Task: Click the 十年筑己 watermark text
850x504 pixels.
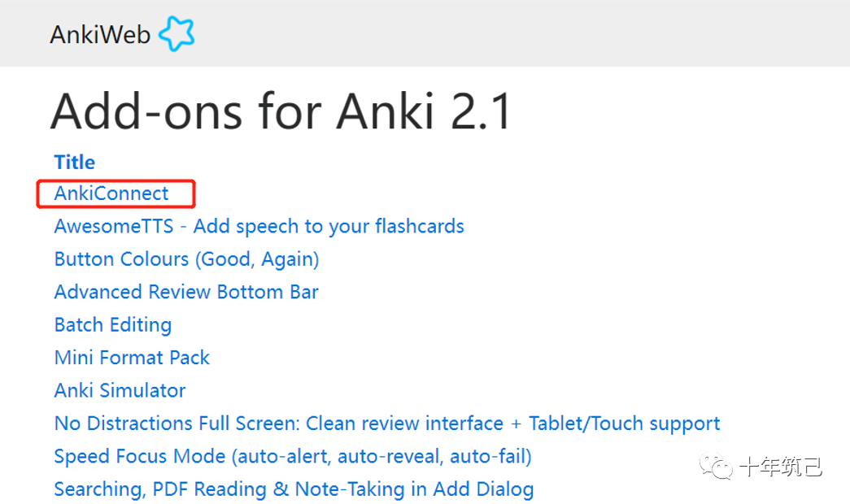Action: (x=781, y=467)
